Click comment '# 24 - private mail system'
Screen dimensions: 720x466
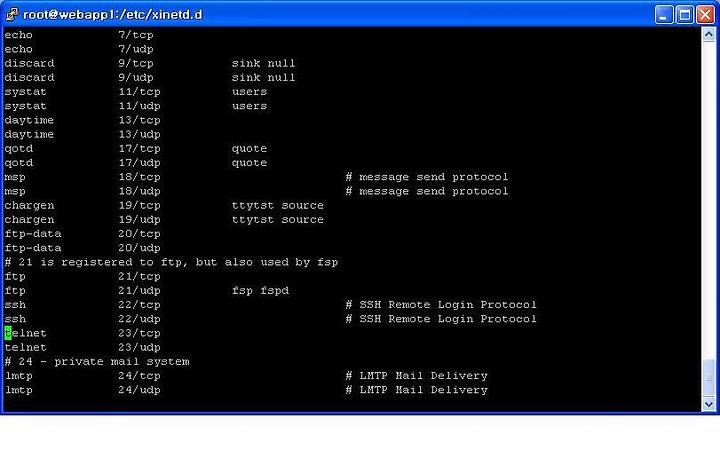(x=97, y=362)
